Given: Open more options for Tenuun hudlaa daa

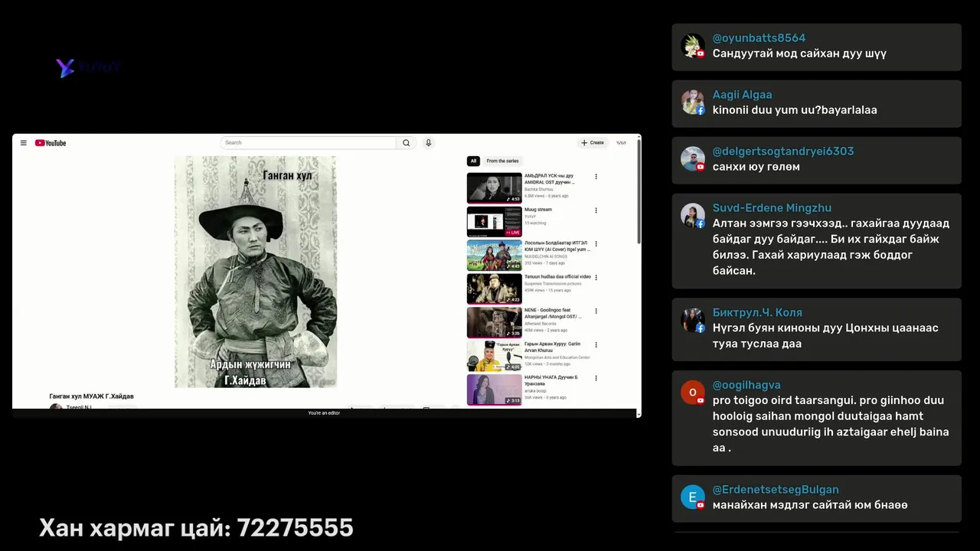Looking at the screenshot, I should tap(596, 278).
